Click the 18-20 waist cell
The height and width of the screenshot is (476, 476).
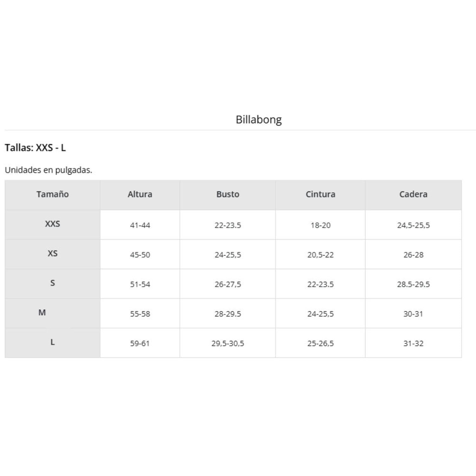321,225
